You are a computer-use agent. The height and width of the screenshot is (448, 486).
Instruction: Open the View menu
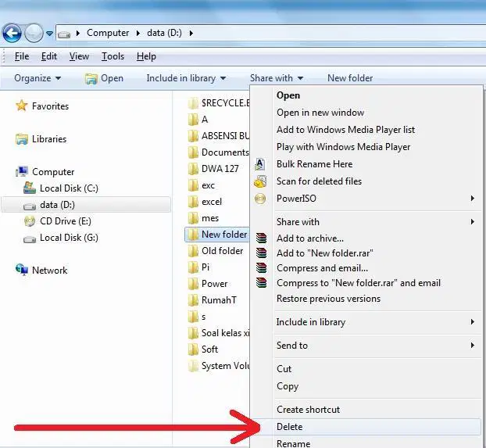(x=79, y=56)
